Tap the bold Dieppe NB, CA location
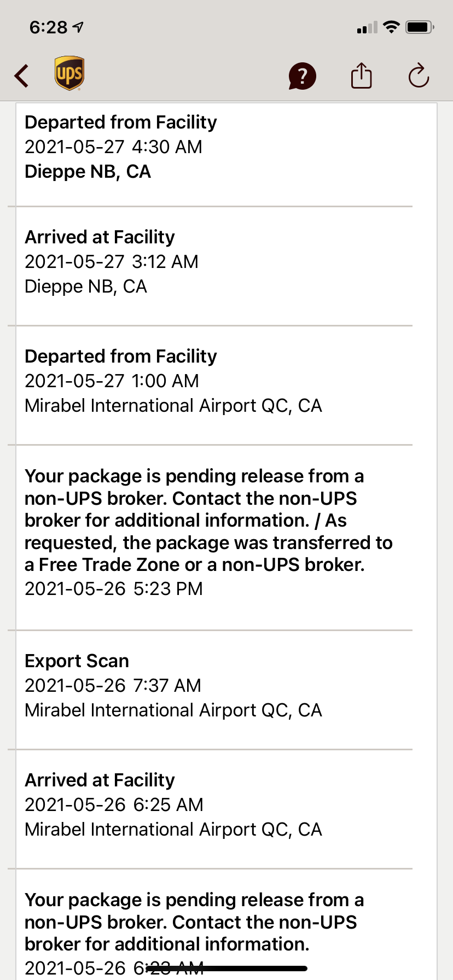453x980 pixels. (x=88, y=172)
